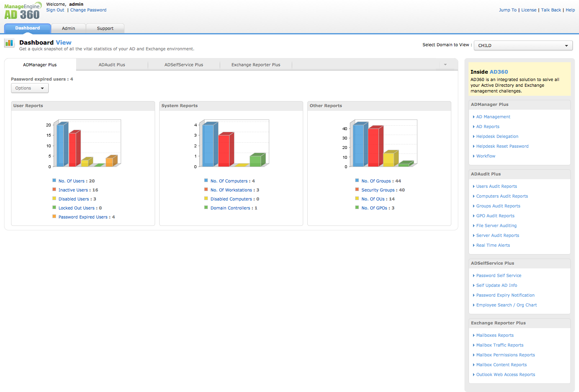Switch to the Exchange Reporter Plus tab
Image resolution: width=579 pixels, height=392 pixels.
pos(256,65)
